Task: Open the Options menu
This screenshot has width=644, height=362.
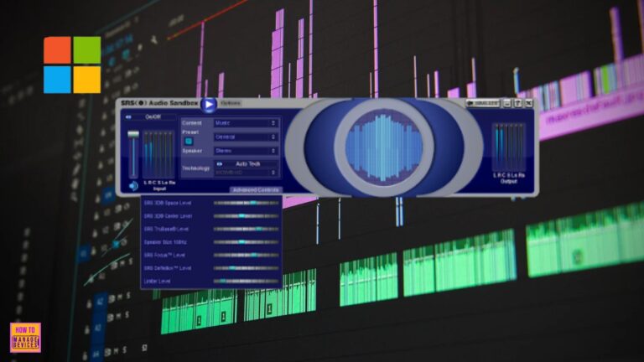Action: tap(231, 103)
